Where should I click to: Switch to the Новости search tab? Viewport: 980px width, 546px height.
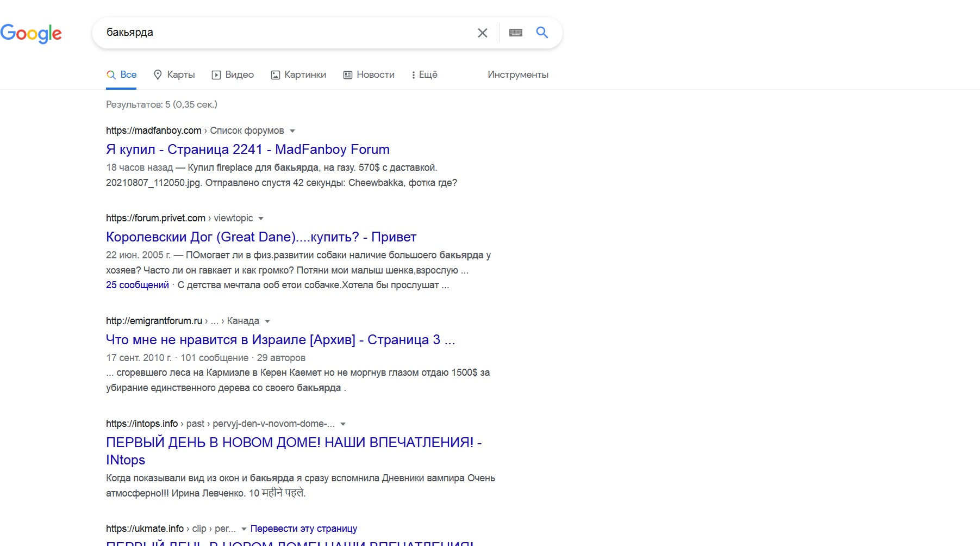click(x=375, y=75)
